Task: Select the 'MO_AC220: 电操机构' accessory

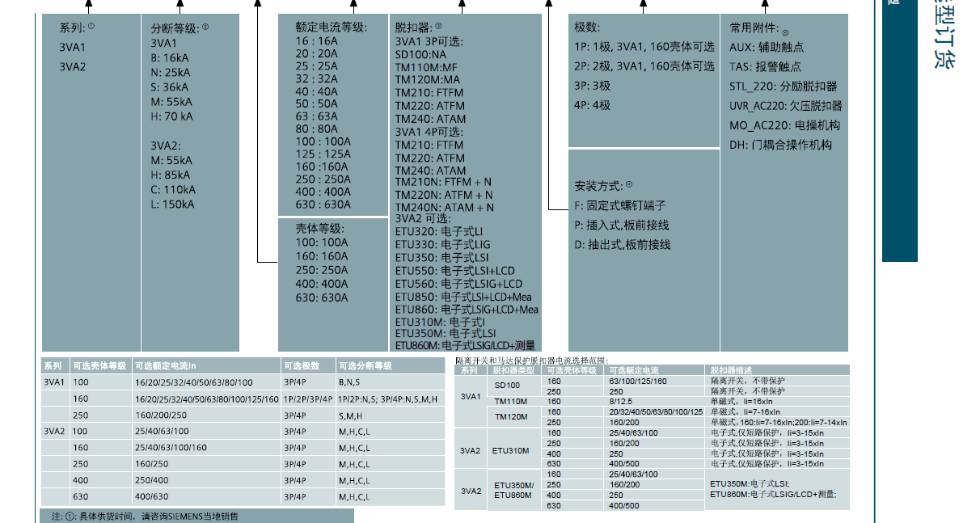Action: (x=785, y=125)
